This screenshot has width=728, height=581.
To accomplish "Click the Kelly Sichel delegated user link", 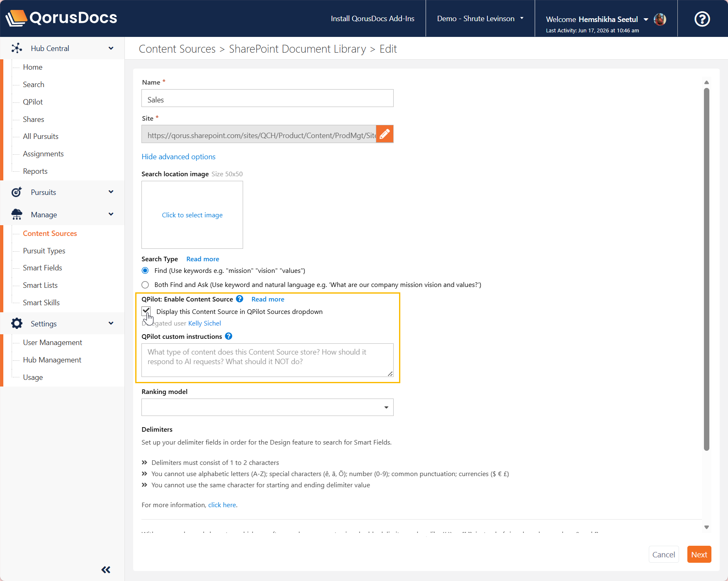I will [x=205, y=323].
